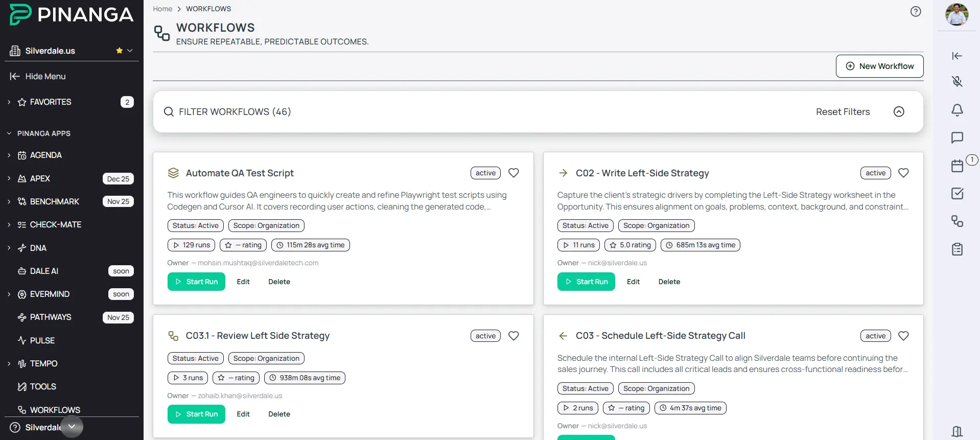The image size is (980, 440).
Task: Click the C03.1 workflow type icon
Action: tap(173, 336)
